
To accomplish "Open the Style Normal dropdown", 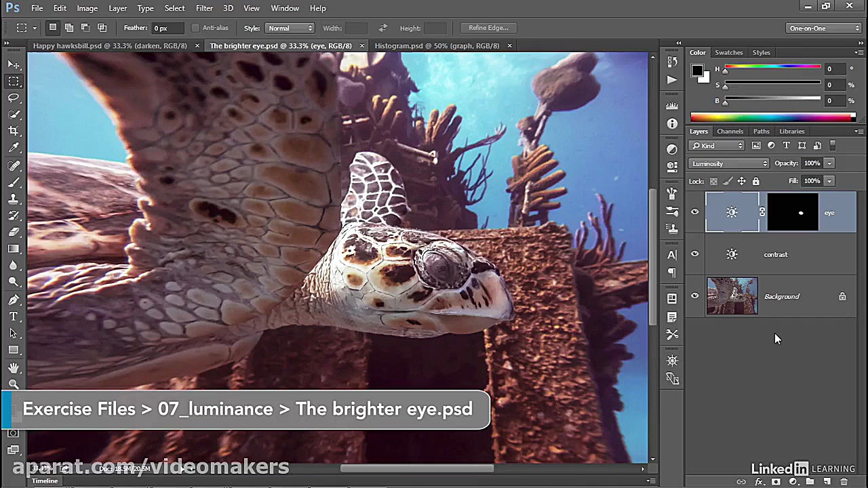I will pyautogui.click(x=290, y=28).
